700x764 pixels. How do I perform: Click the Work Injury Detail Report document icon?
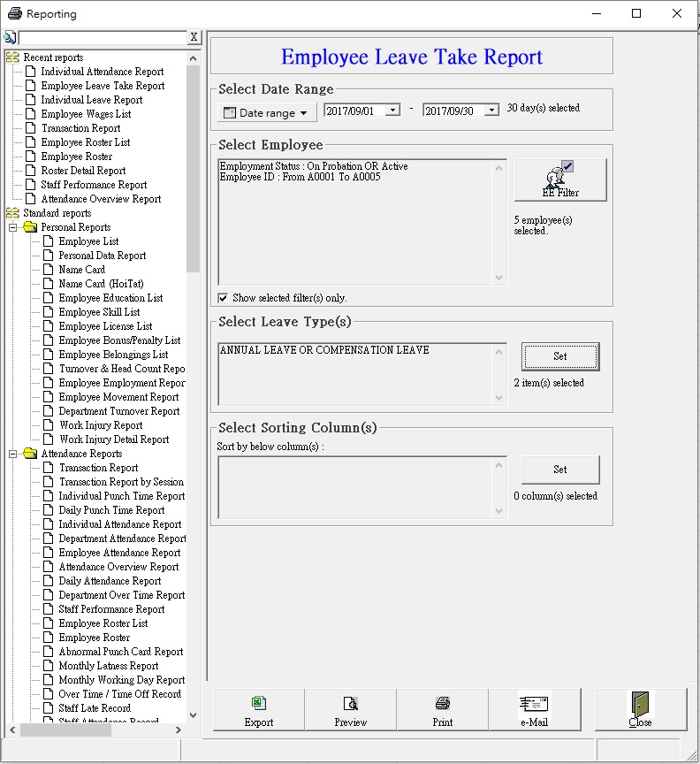(x=49, y=439)
